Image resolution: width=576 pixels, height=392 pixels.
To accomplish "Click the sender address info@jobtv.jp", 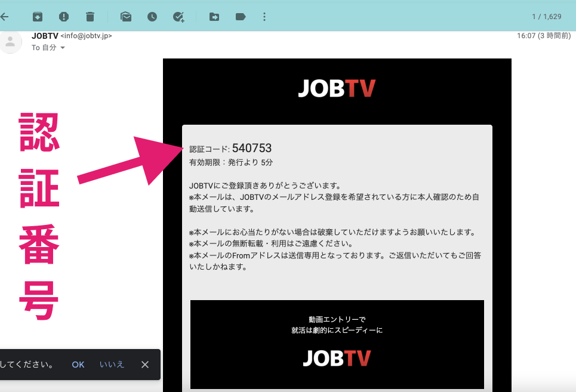I will [87, 36].
